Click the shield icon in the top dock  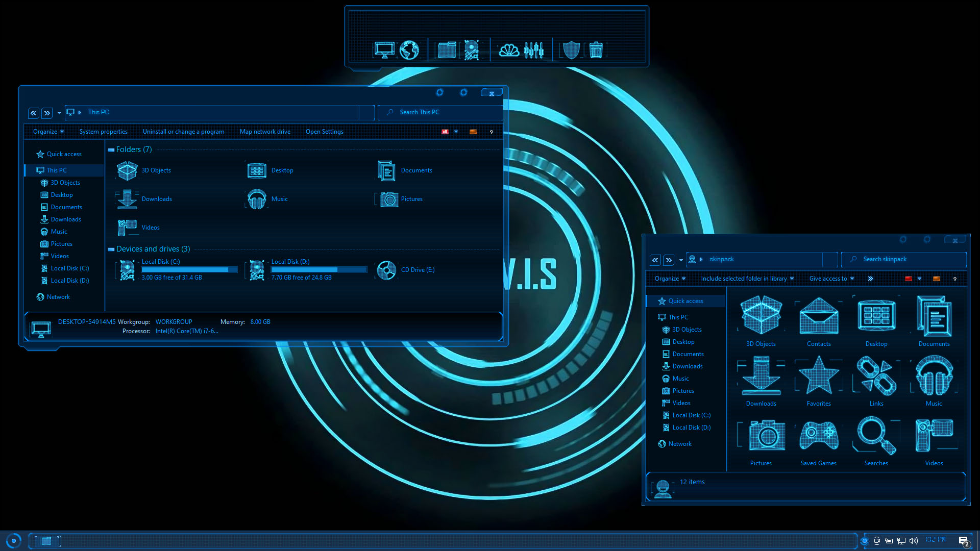pos(571,50)
